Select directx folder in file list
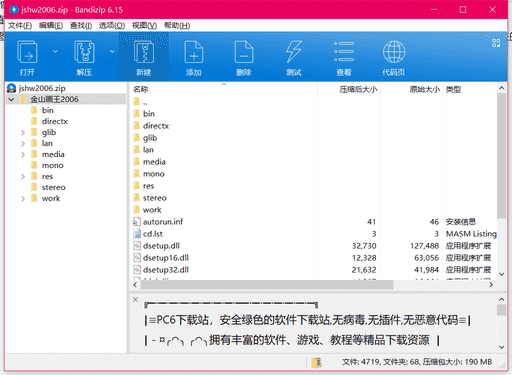512x375 pixels. (156, 126)
